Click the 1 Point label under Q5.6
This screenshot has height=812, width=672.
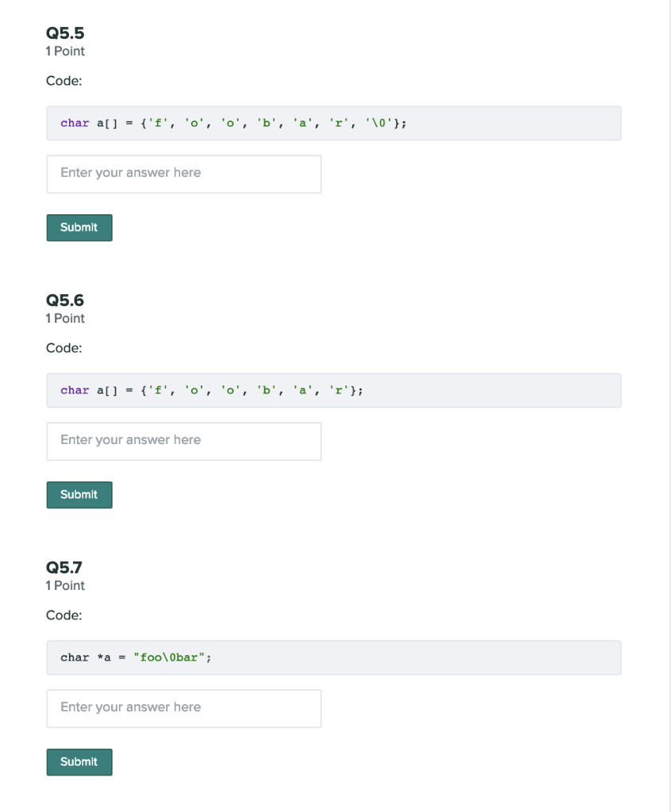pos(64,318)
